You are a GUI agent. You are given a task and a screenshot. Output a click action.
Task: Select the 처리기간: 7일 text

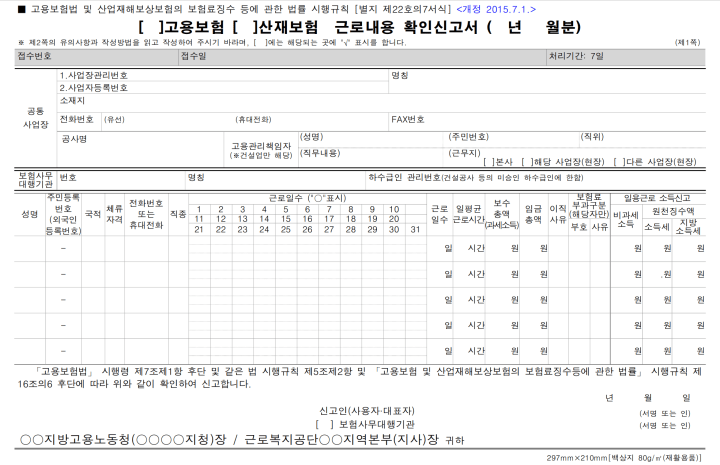point(576,56)
